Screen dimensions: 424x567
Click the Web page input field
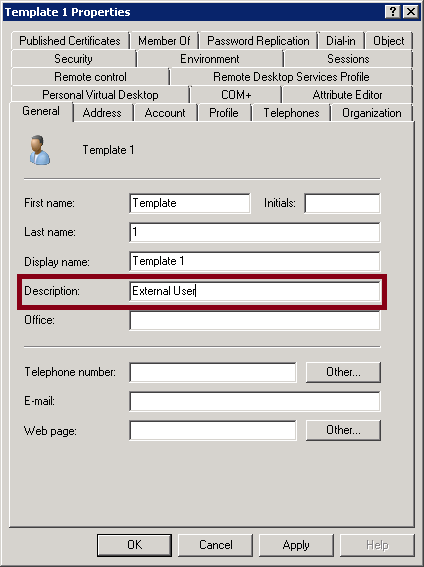(213, 430)
